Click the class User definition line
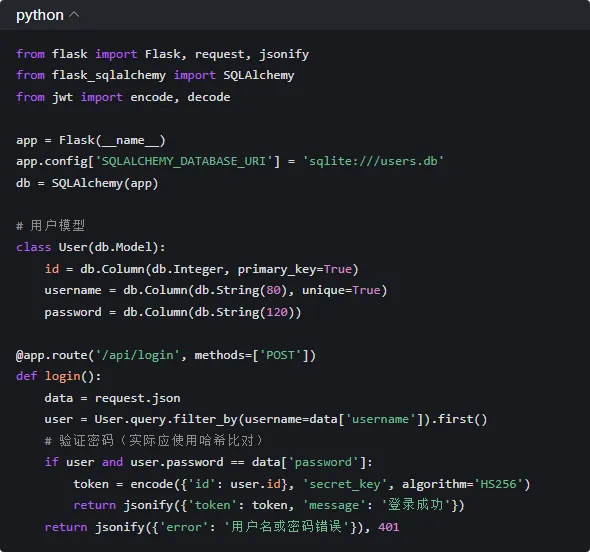Viewport: 590px width, 552px height. pos(90,247)
